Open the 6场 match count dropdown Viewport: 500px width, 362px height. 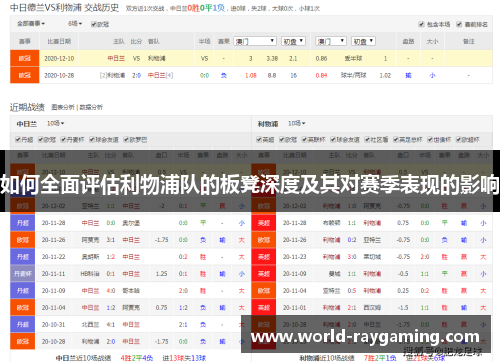pos(75,24)
